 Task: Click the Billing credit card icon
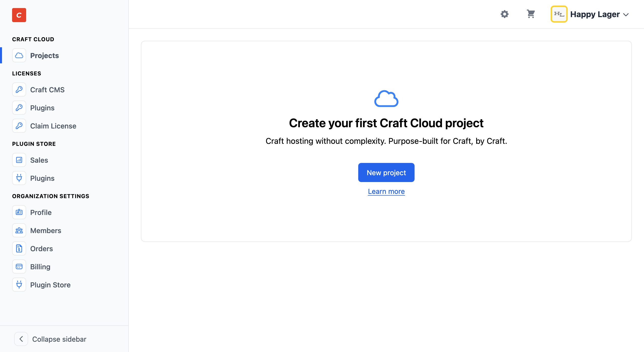click(19, 267)
